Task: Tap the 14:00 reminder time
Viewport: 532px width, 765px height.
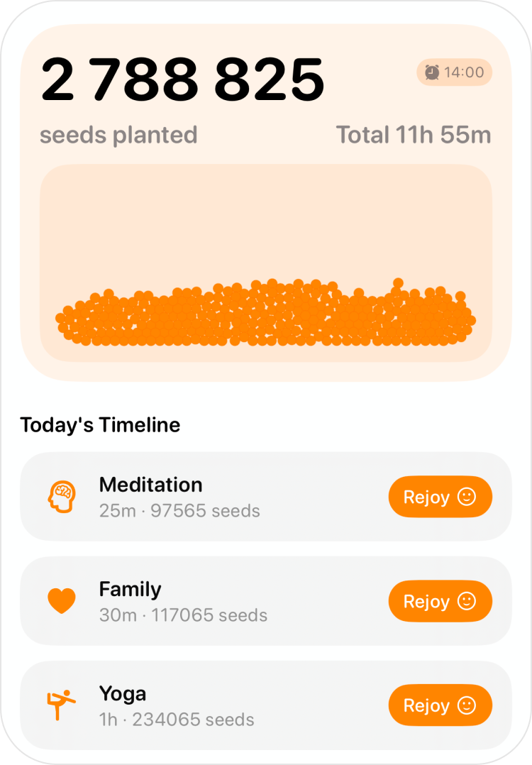Action: click(x=464, y=72)
